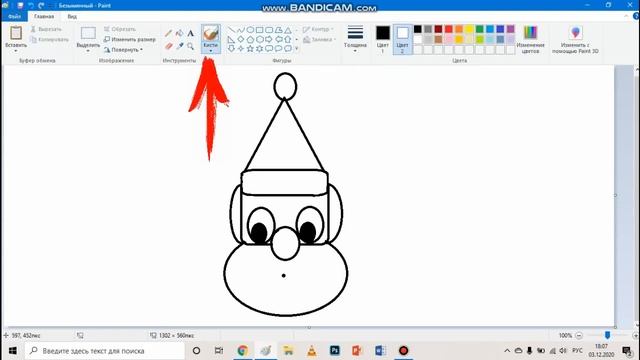Switch to the Home (Главная) tab
Image resolution: width=640 pixels, height=360 pixels.
(x=44, y=16)
